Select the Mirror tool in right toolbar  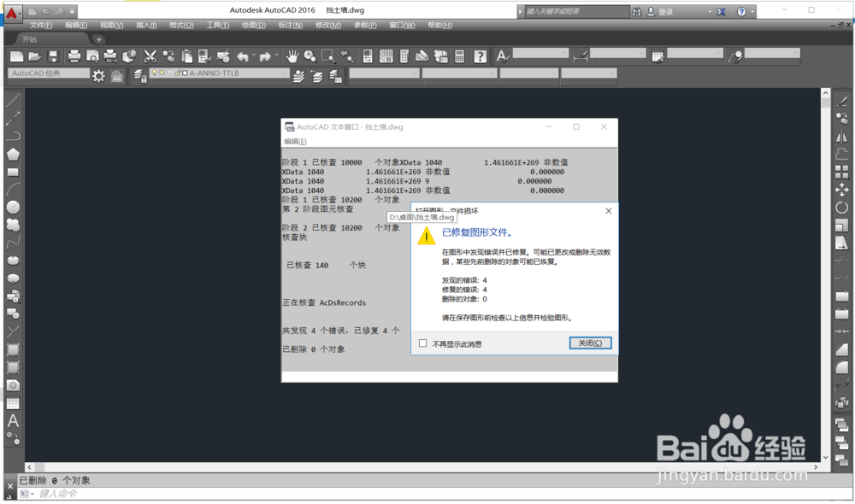pos(842,136)
